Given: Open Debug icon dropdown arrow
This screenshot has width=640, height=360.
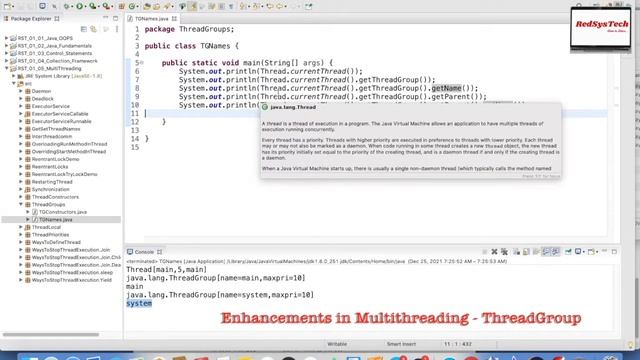Looking at the screenshot, I should tap(72, 7).
